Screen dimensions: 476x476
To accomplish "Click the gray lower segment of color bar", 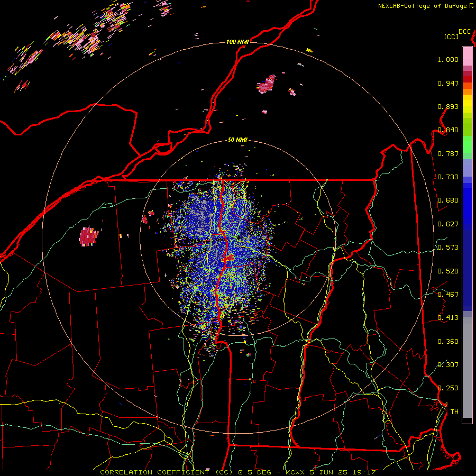I will pos(467,368).
